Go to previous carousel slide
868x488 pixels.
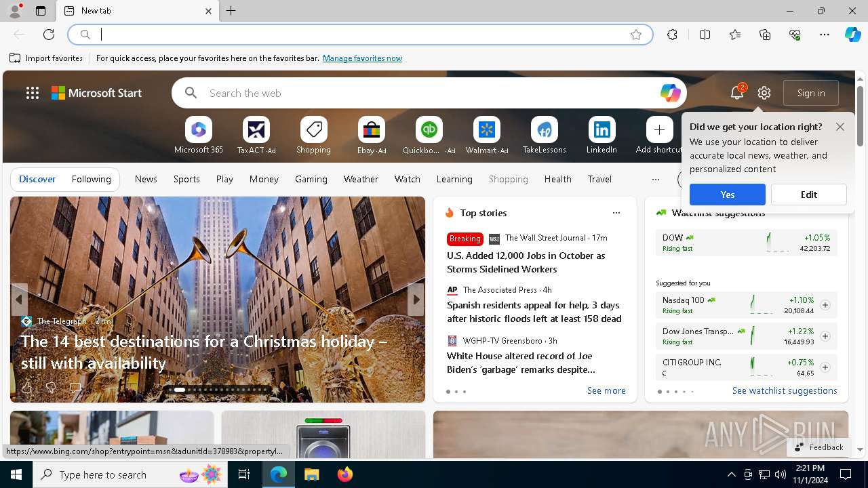(19, 300)
